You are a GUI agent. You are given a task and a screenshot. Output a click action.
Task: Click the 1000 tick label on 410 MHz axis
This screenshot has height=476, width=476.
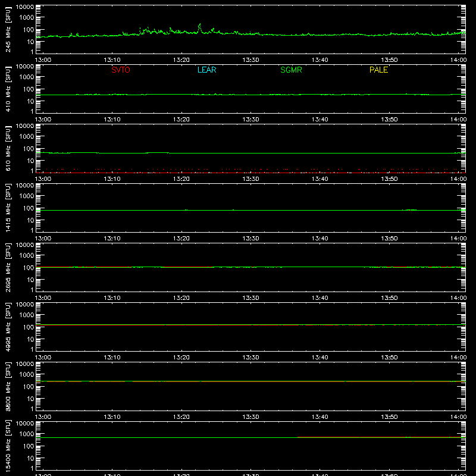coord(27,77)
